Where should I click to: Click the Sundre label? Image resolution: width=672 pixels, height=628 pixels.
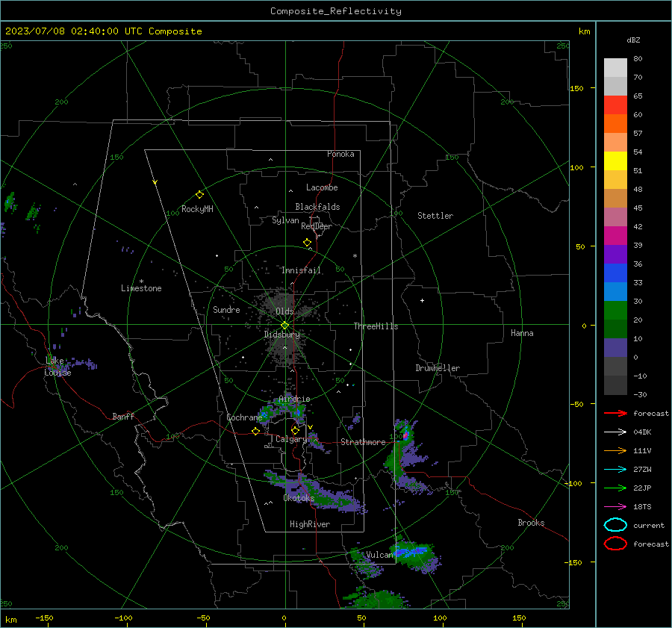click(226, 310)
